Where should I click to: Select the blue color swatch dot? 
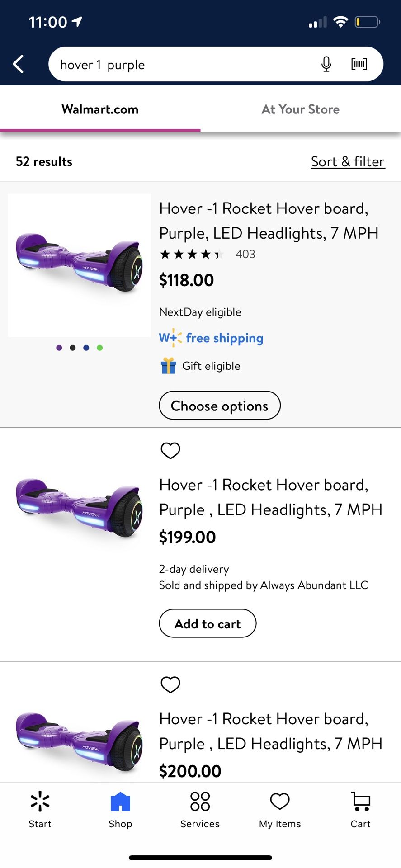click(x=86, y=348)
